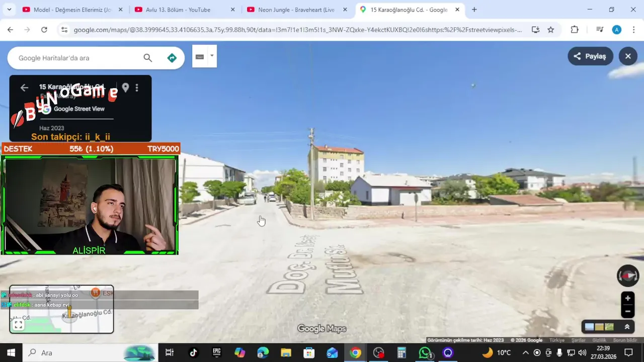Click the microphone icon in system tray
The height and width of the screenshot is (362, 644).
[559, 352]
